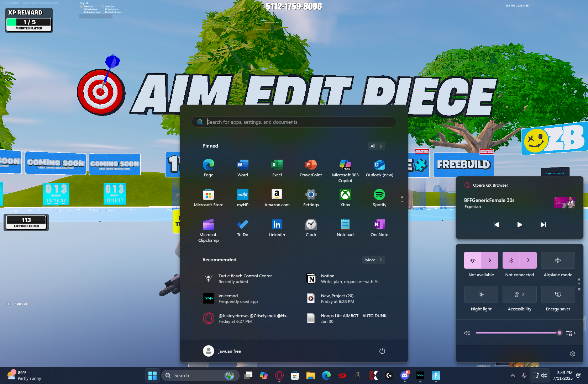The height and width of the screenshot is (384, 588).
Task: Click the microphone icon in system tray
Action: pos(524,375)
